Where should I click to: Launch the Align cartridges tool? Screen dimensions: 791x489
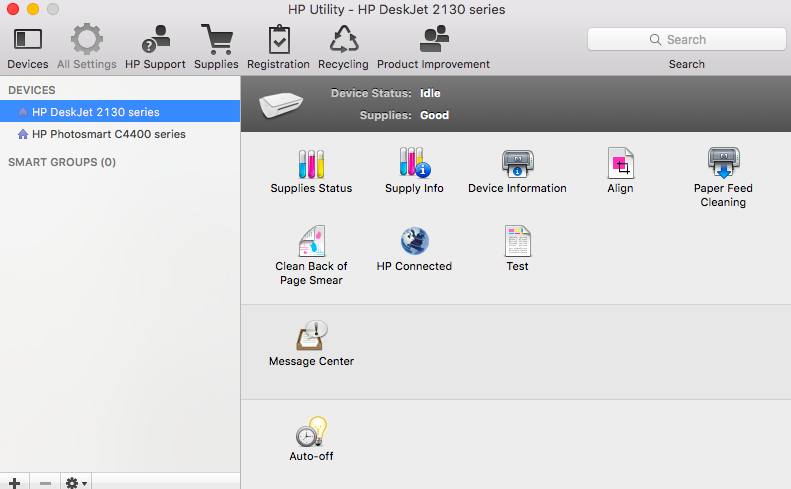[620, 165]
